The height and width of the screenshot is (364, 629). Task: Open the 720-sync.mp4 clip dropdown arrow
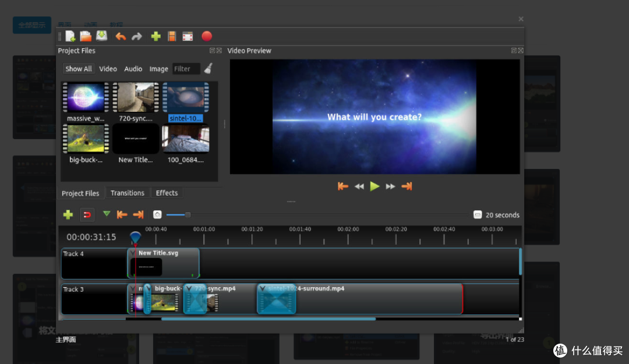[x=189, y=288]
